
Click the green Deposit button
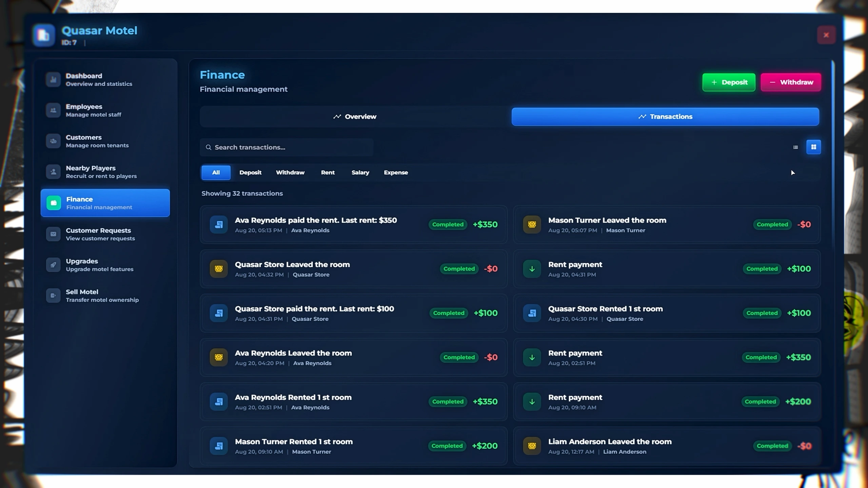(729, 82)
